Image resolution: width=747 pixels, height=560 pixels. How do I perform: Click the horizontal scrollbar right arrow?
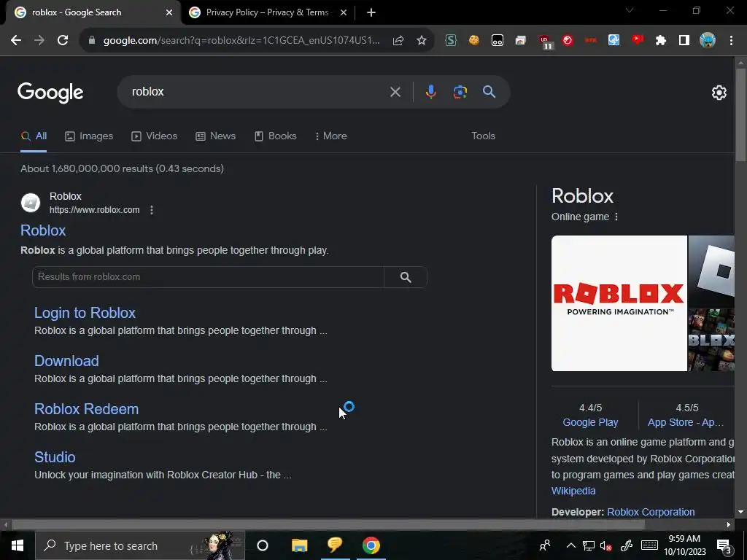click(729, 525)
